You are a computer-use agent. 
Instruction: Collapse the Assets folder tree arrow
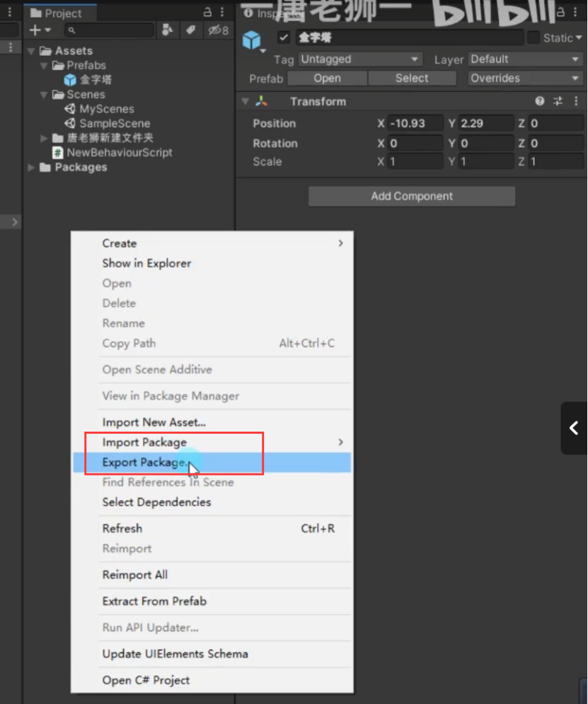click(31, 51)
